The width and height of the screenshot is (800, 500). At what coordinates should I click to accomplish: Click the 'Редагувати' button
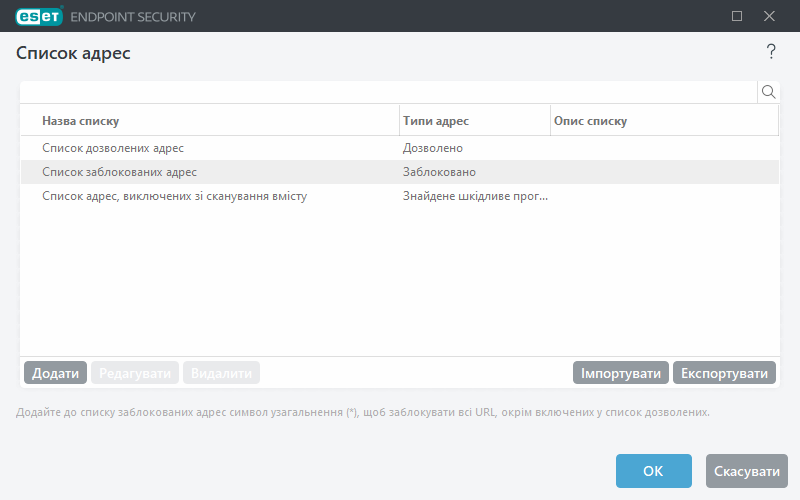(135, 373)
